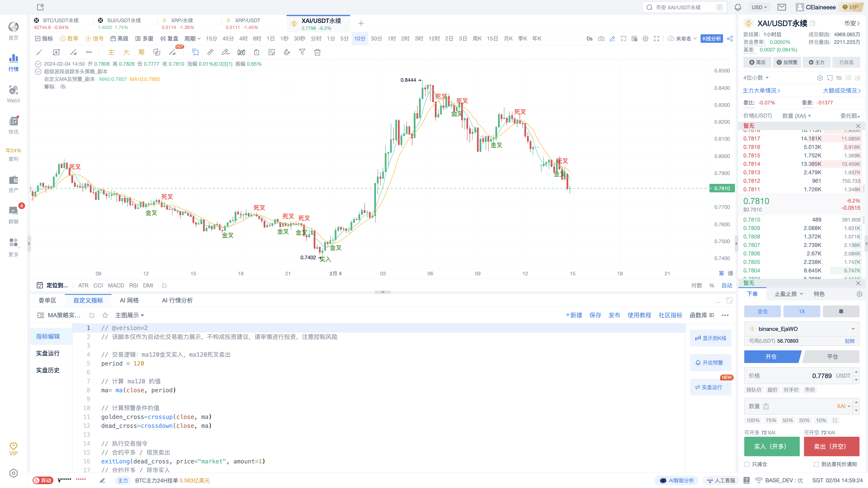Open the 群聊 group chat icon

[14, 215]
